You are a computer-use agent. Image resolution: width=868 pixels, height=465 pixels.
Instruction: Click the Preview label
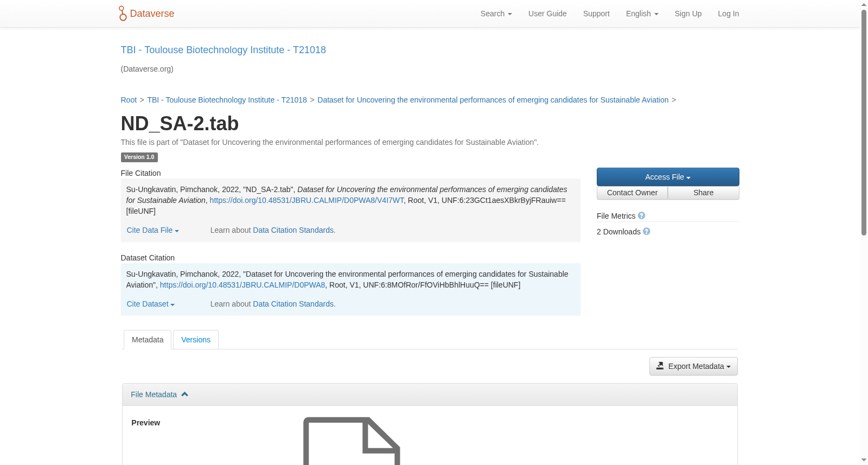point(145,423)
